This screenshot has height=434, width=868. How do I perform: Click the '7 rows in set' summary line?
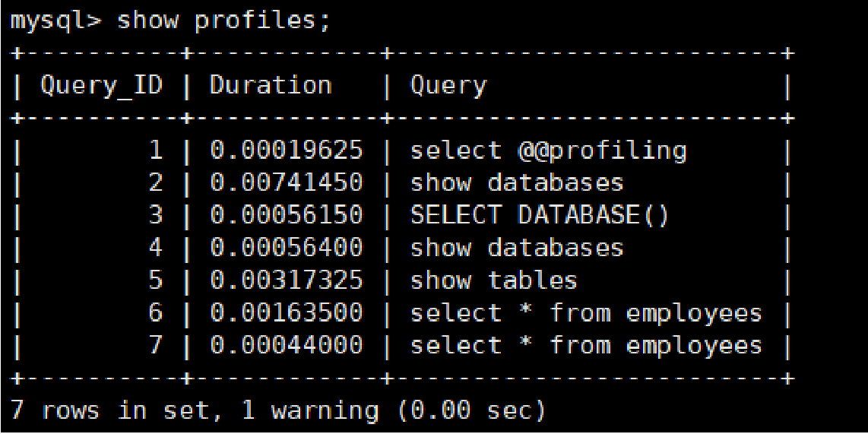[278, 410]
